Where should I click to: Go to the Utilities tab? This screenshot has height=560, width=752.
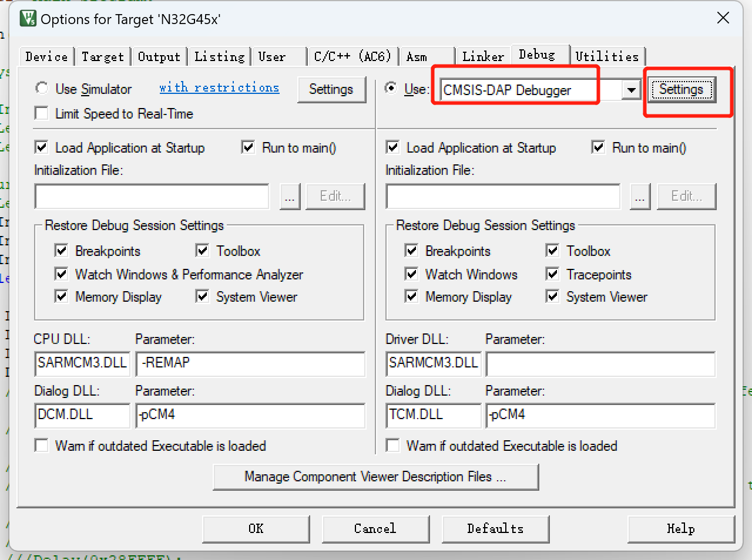tap(606, 56)
